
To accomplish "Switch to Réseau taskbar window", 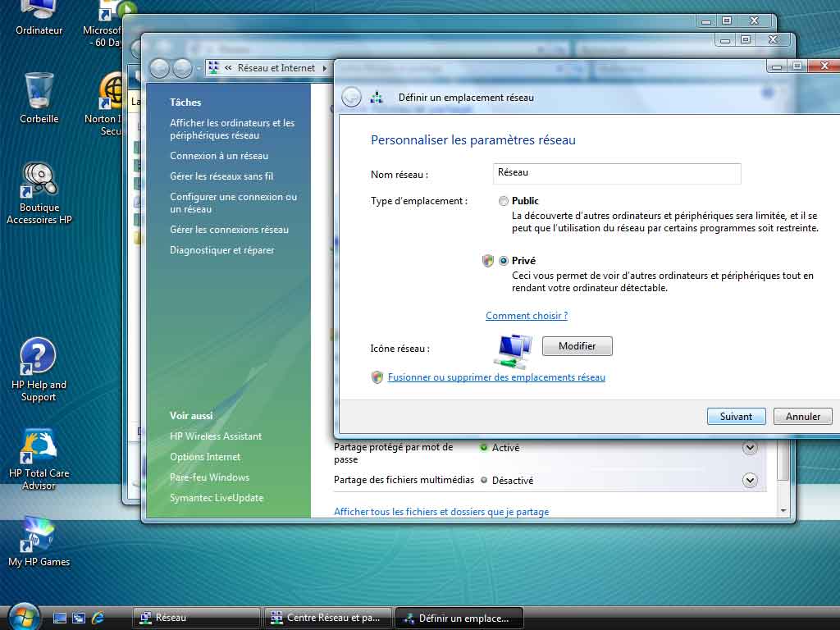I will coord(195,618).
